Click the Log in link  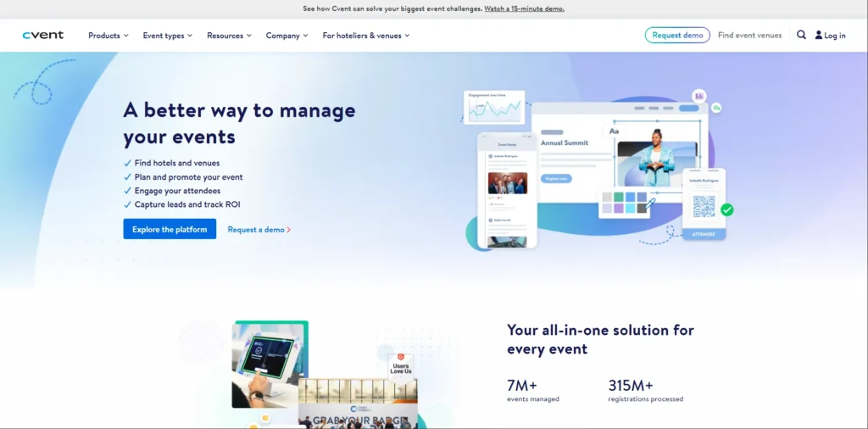(x=835, y=36)
